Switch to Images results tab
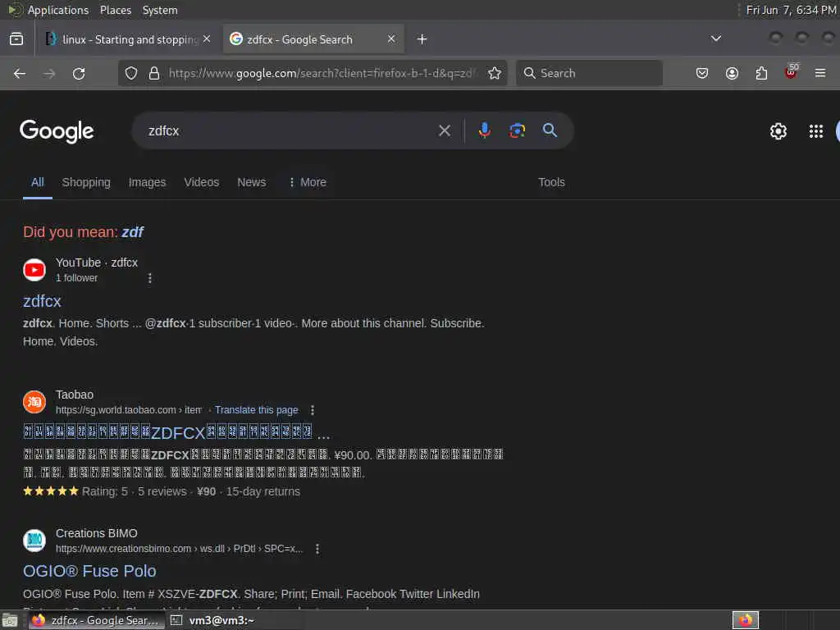The width and height of the screenshot is (840, 630). (x=148, y=182)
